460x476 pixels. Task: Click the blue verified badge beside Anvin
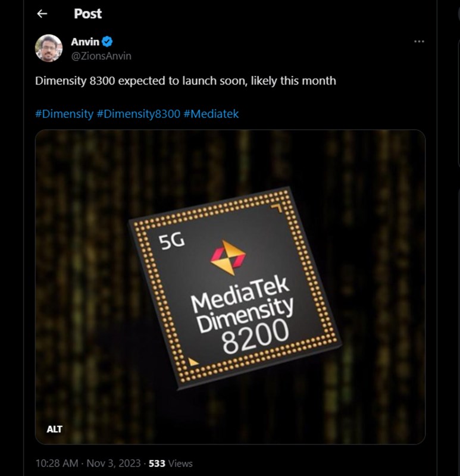pyautogui.click(x=108, y=42)
